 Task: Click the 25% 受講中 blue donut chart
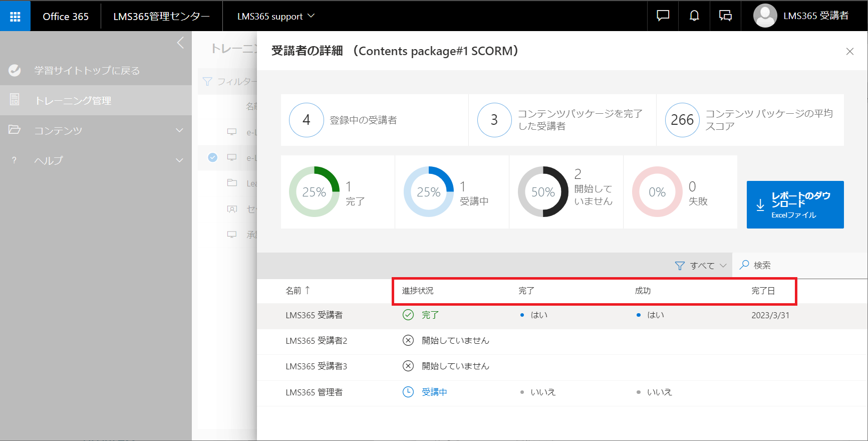[429, 191]
